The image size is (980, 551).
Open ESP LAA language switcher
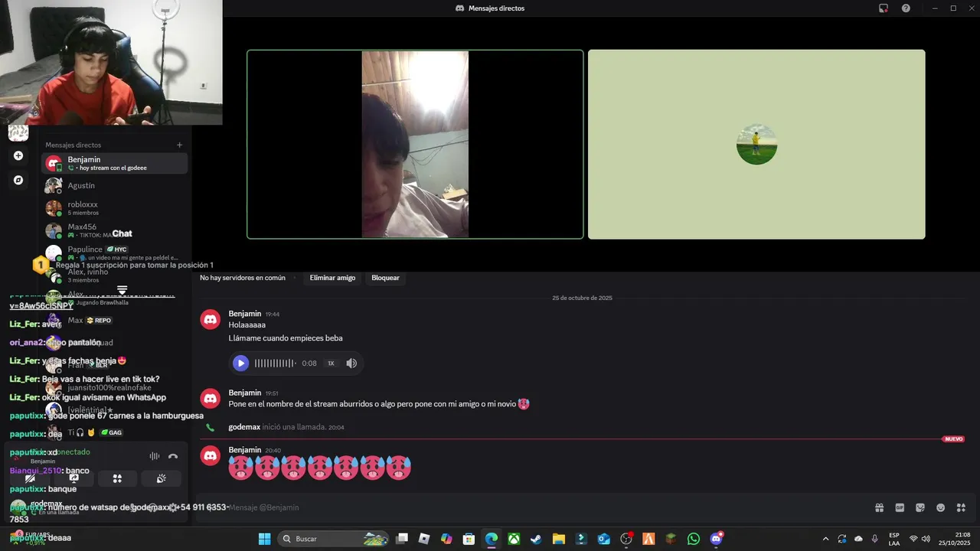(x=894, y=539)
